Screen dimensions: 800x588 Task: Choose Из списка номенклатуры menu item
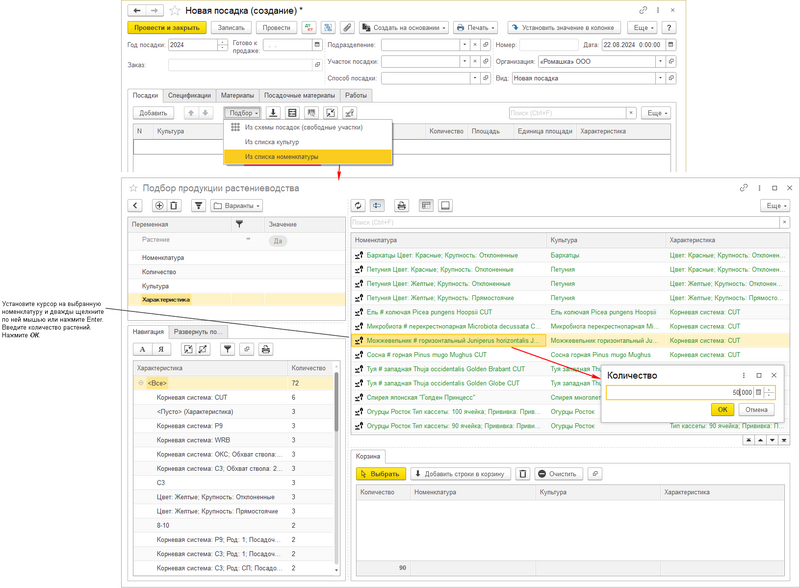point(282,157)
